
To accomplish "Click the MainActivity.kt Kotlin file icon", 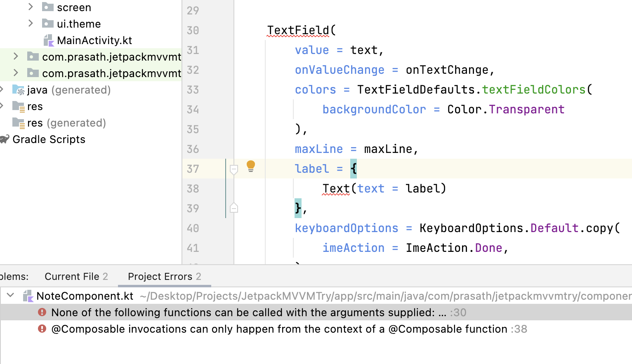I will pyautogui.click(x=49, y=40).
